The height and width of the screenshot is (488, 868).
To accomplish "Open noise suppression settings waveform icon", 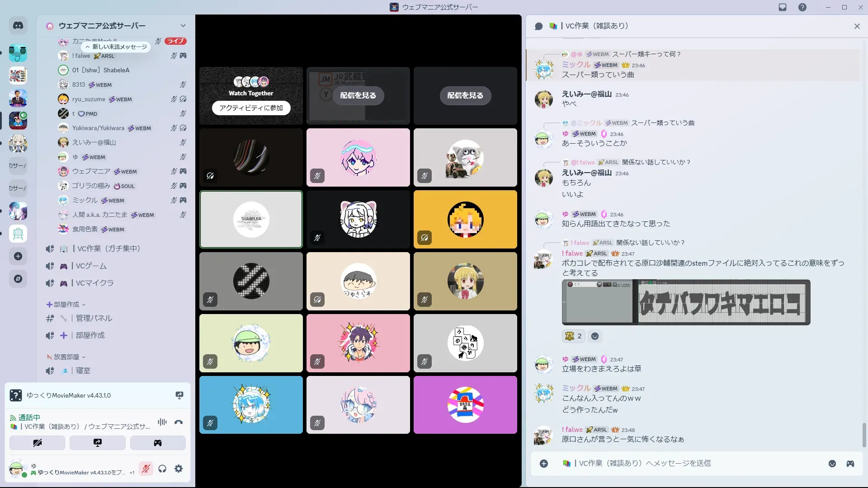I will (x=162, y=422).
